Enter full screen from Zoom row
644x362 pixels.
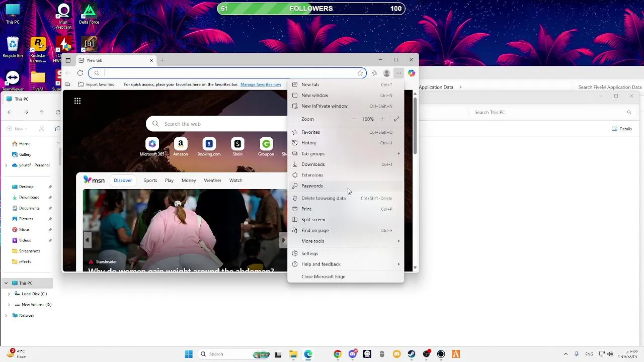[x=396, y=119]
